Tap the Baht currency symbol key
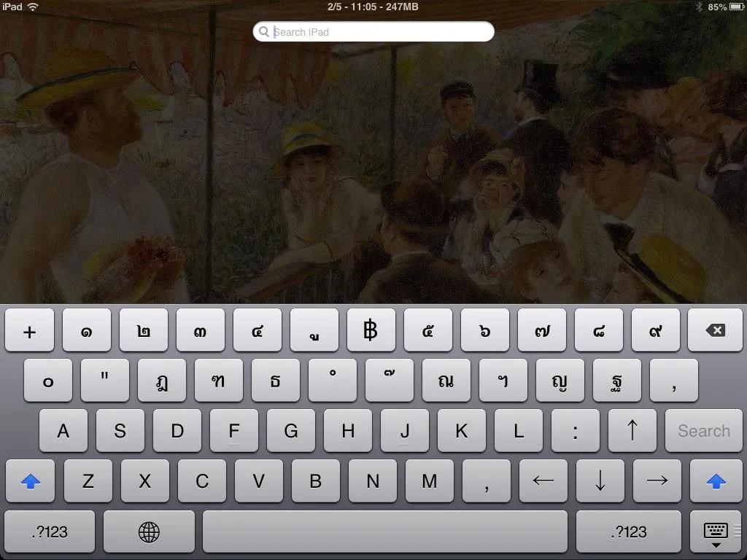This screenshot has height=560, width=747. (371, 331)
